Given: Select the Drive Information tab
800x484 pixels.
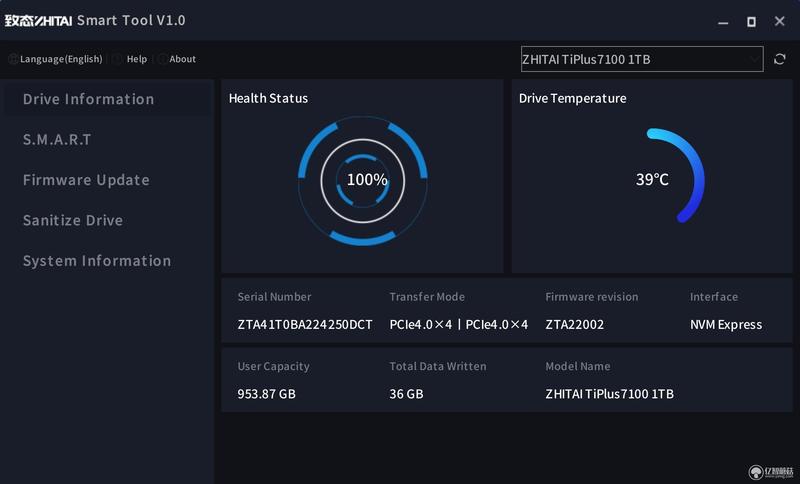Looking at the screenshot, I should pos(108,99).
